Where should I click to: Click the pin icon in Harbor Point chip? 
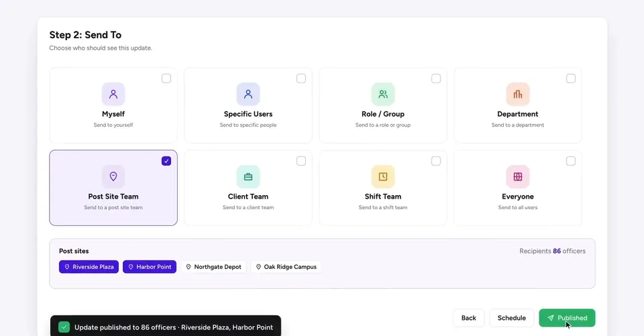coord(131,267)
